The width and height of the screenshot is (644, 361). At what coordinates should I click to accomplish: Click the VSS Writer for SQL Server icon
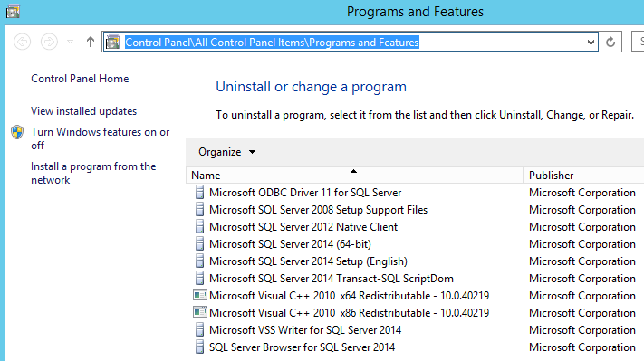tap(199, 330)
